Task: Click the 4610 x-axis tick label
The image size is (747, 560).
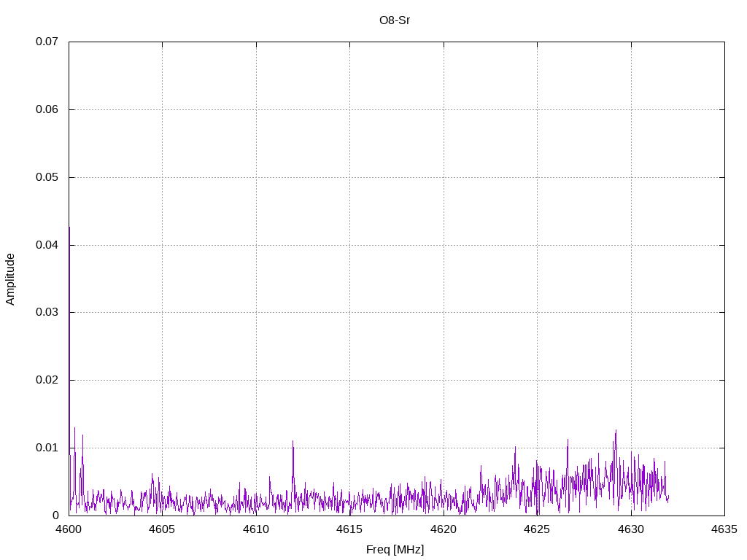Action: click(256, 529)
